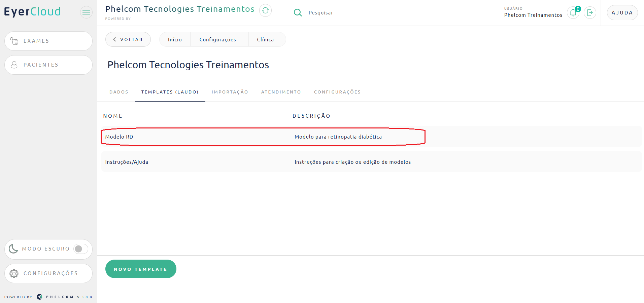Open the notifications bell icon
This screenshot has height=303, width=644.
click(573, 13)
